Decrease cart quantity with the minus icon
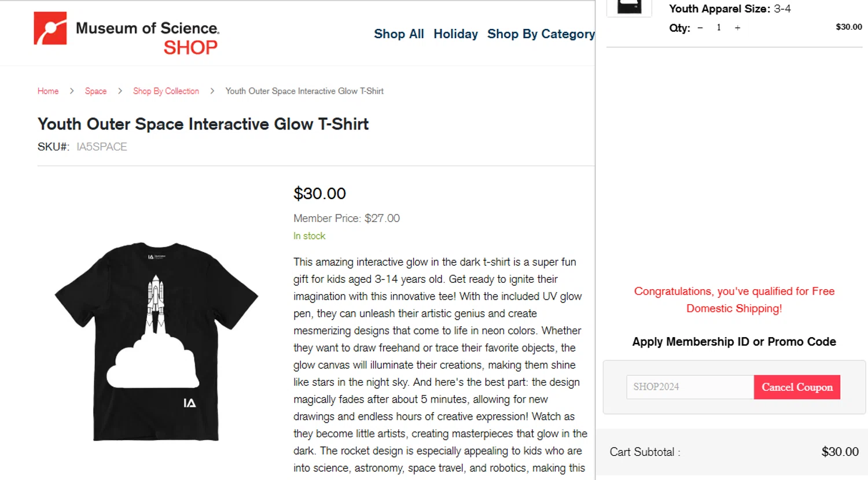The height and width of the screenshot is (480, 868). [700, 28]
